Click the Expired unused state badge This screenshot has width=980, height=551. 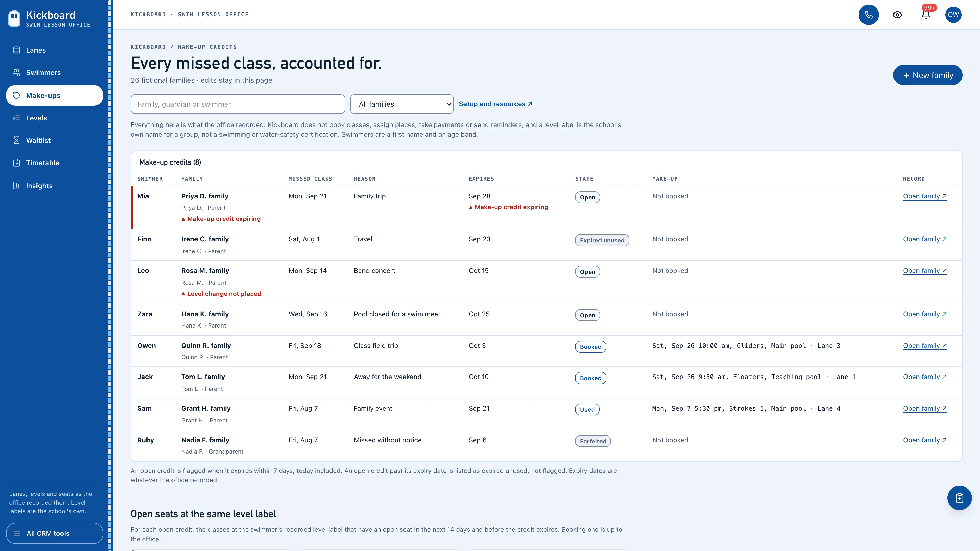pyautogui.click(x=602, y=240)
